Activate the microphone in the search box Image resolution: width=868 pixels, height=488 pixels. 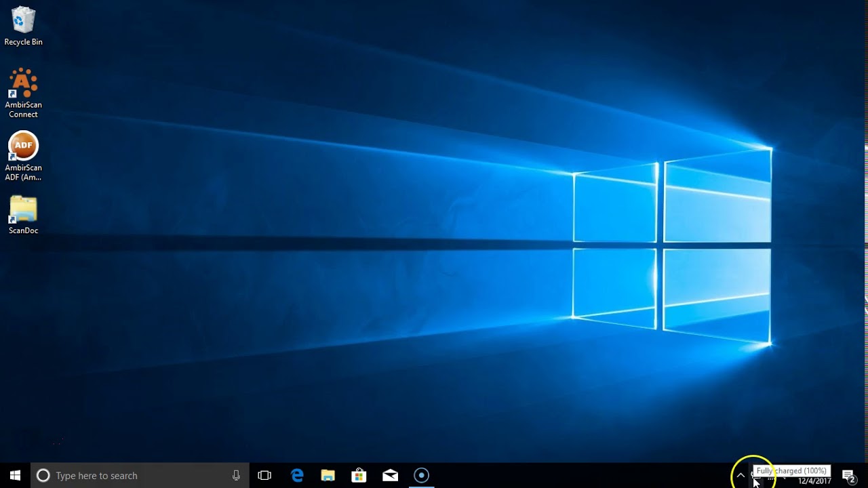point(236,475)
